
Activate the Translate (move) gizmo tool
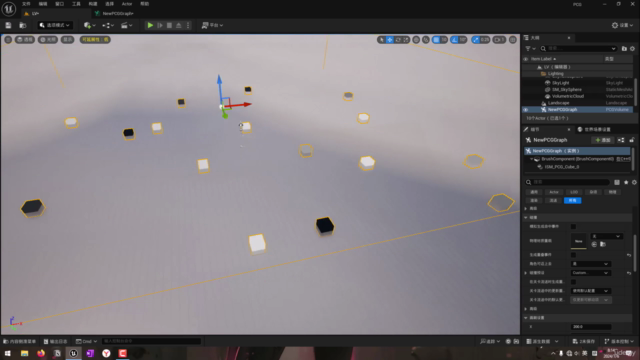tap(390, 40)
